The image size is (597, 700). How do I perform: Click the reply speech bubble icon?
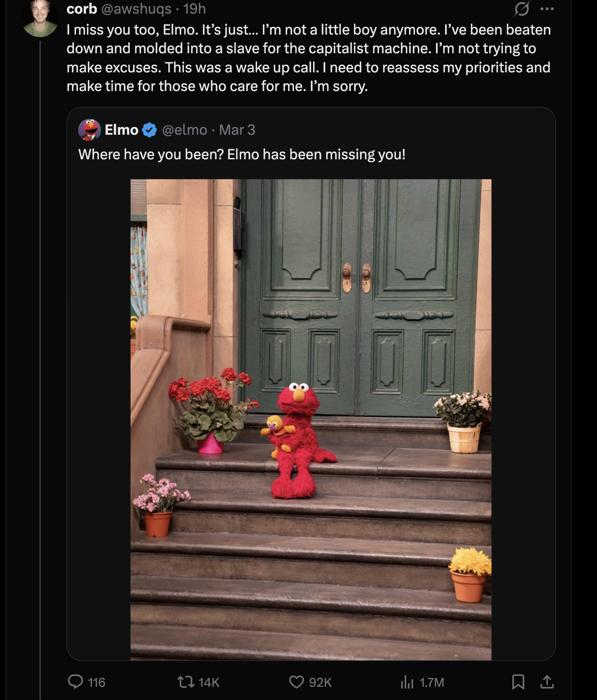pyautogui.click(x=76, y=681)
